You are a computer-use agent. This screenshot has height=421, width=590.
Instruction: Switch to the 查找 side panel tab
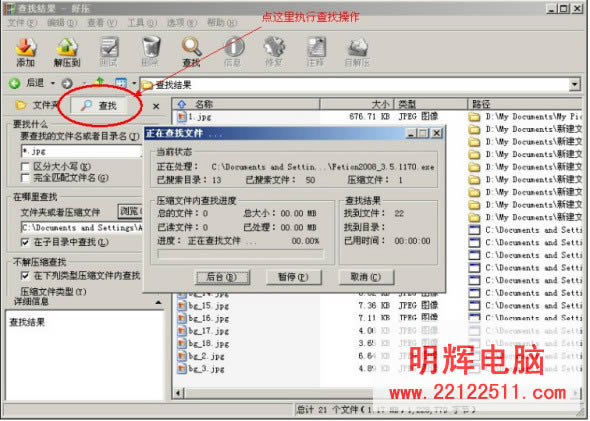point(99,105)
